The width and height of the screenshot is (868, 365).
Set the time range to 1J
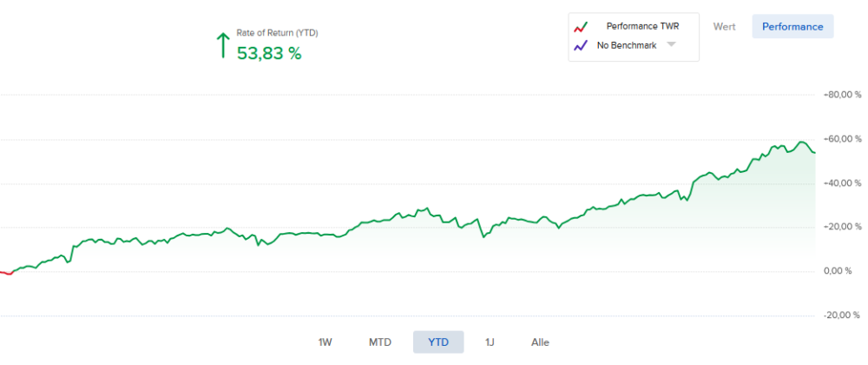pos(490,342)
